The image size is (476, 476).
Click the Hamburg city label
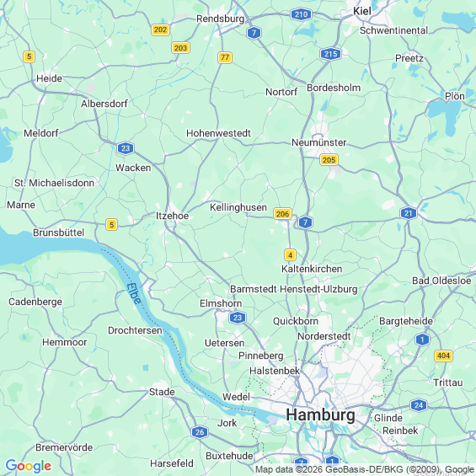click(320, 414)
